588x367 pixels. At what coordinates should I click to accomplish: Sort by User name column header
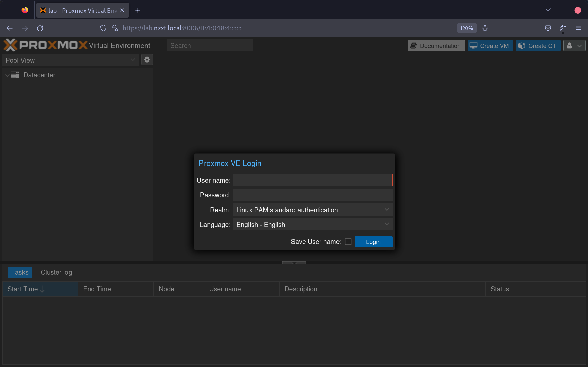pos(242,289)
